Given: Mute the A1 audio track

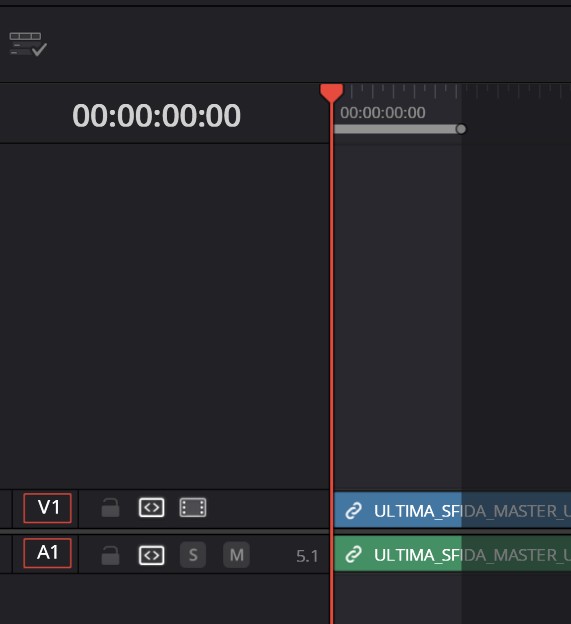Looking at the screenshot, I should [236, 555].
